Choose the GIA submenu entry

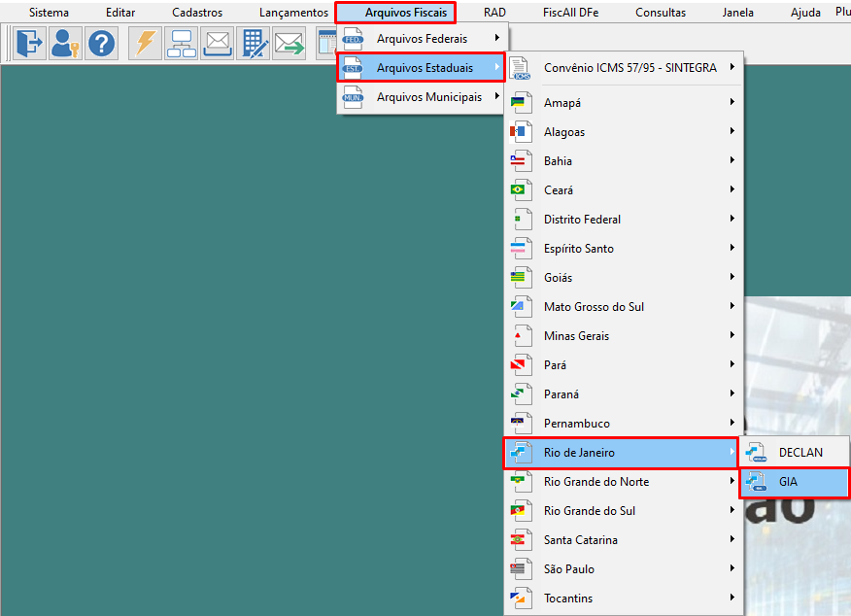[795, 482]
